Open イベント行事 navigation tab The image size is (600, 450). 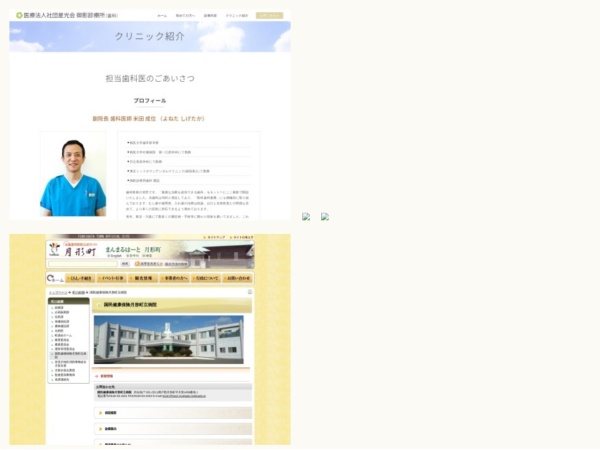click(112, 278)
